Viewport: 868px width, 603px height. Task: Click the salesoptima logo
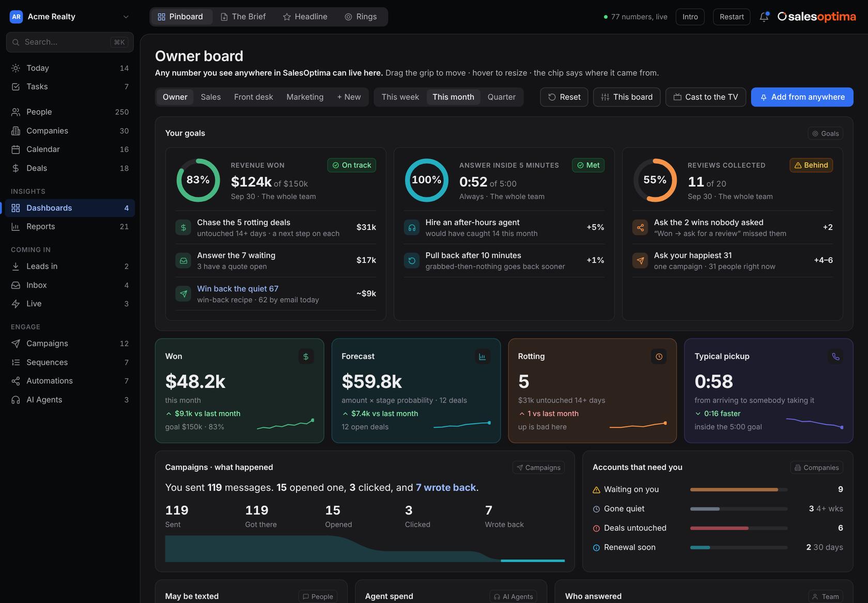coord(816,17)
